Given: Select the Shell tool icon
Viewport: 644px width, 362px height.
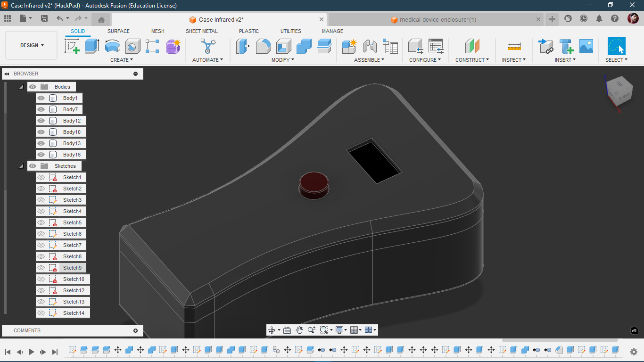Looking at the screenshot, I should (x=283, y=46).
